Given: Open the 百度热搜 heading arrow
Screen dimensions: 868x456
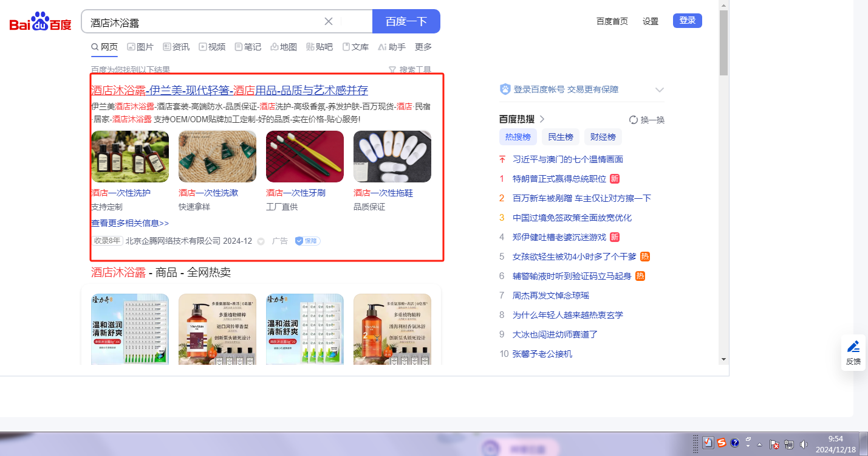Looking at the screenshot, I should click(542, 119).
